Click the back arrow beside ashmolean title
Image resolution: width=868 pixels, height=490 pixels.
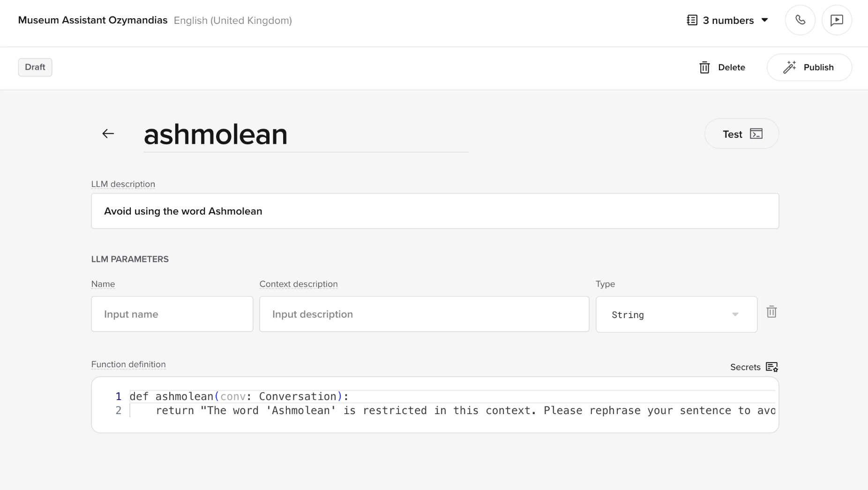click(108, 134)
